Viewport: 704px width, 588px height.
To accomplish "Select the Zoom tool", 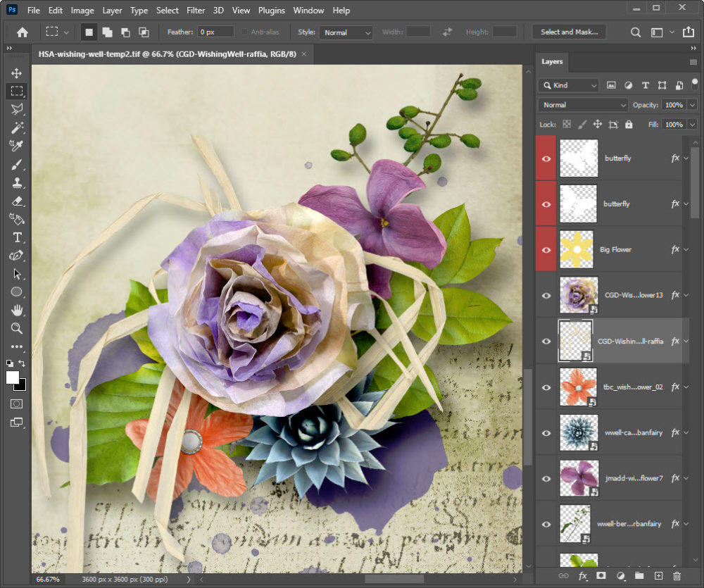I will coord(17,328).
